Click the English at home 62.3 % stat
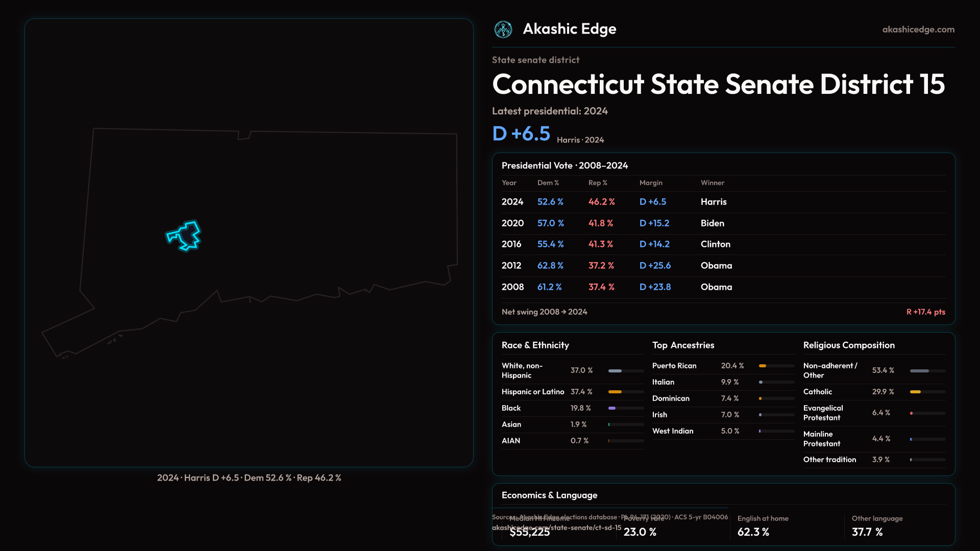This screenshot has width=980, height=551. coord(753,532)
